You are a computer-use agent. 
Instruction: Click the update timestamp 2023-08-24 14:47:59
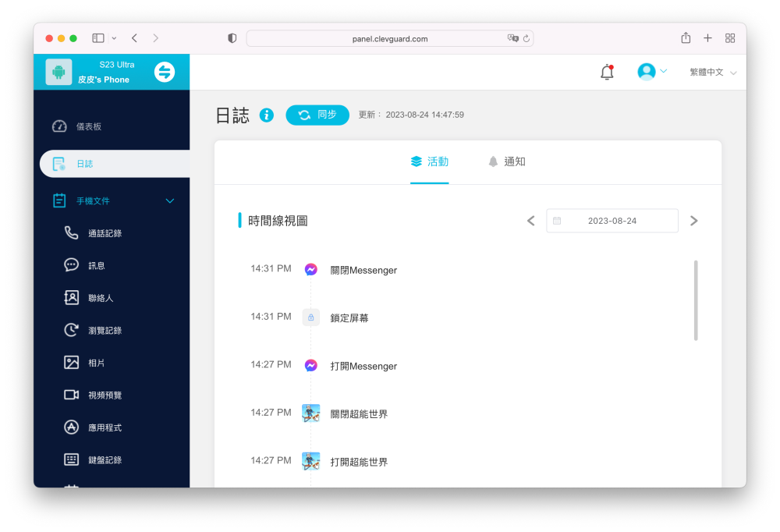click(x=425, y=115)
